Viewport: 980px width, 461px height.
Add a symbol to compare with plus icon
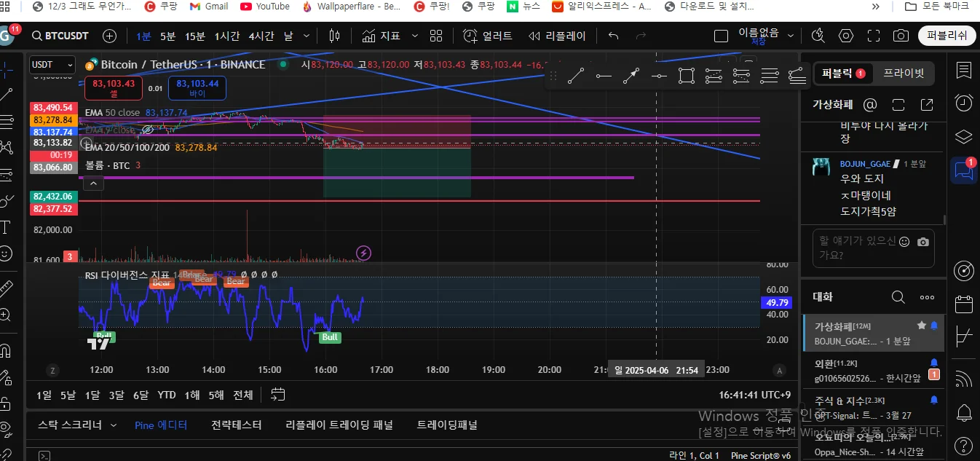coord(109,36)
